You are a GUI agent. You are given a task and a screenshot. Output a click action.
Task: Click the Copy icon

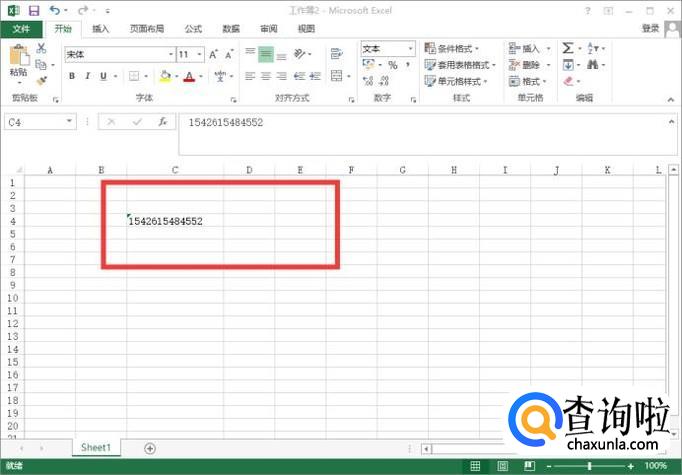[x=41, y=65]
